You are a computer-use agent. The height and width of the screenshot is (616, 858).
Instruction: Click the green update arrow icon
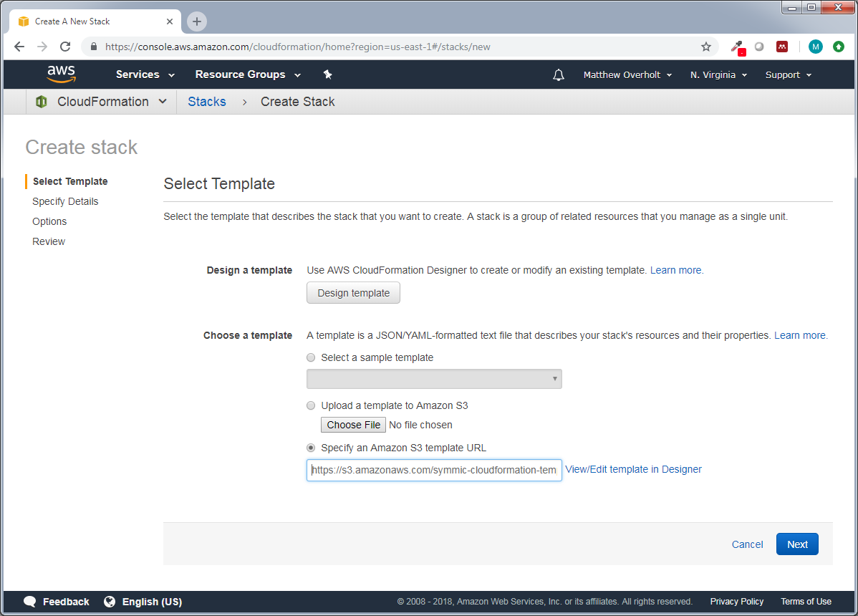[x=838, y=47]
